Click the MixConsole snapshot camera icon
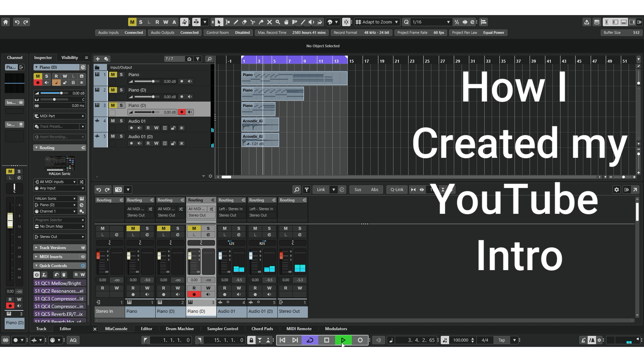The height and width of the screenshot is (362, 644). click(x=118, y=190)
